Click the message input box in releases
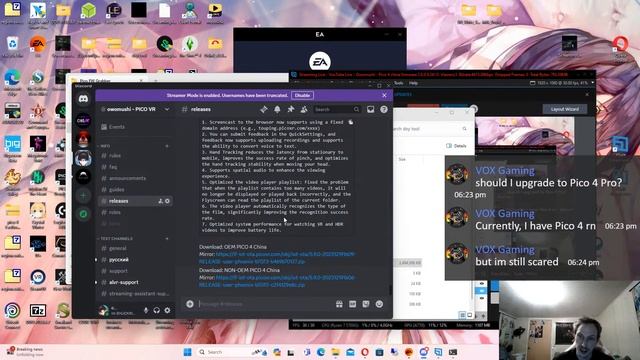 (265, 304)
